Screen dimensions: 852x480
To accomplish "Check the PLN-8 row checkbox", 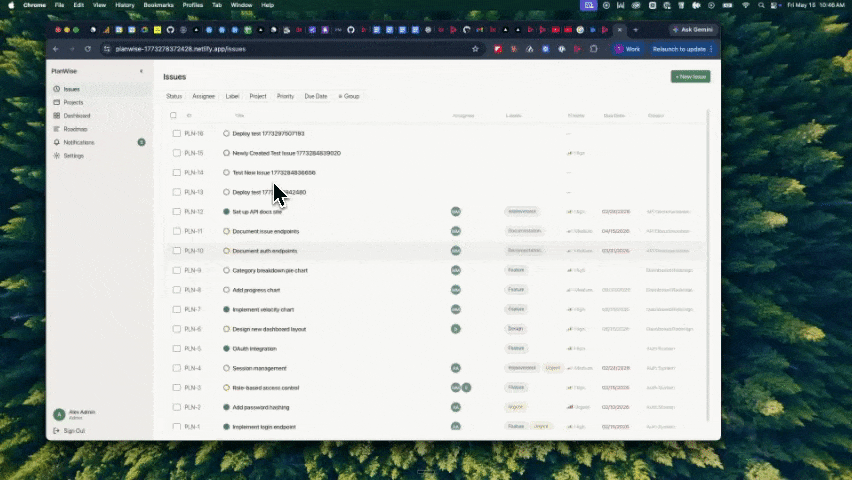I will click(x=177, y=290).
